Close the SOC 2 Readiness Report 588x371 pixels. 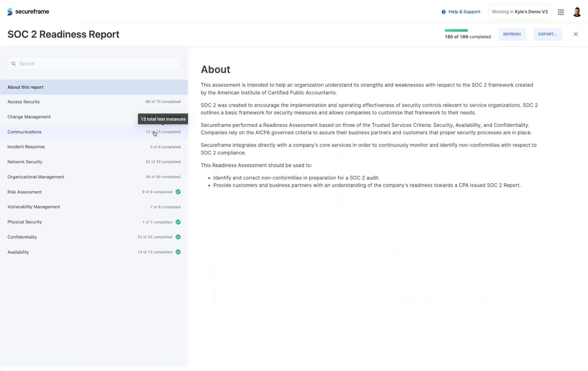tap(575, 34)
